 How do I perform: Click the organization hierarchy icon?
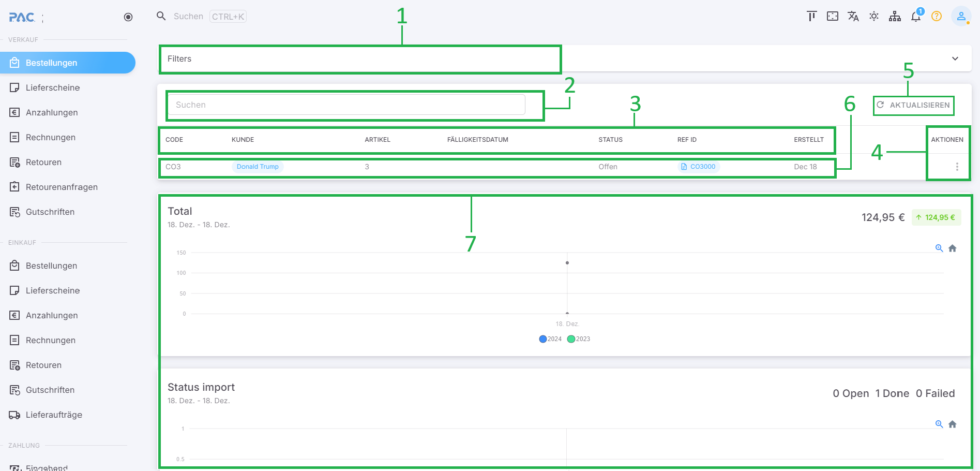click(x=895, y=17)
